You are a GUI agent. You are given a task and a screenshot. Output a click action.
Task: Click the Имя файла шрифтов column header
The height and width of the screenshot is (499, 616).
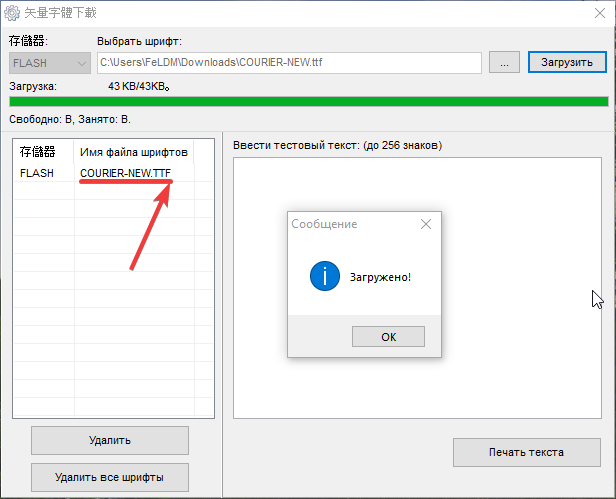coord(134,152)
